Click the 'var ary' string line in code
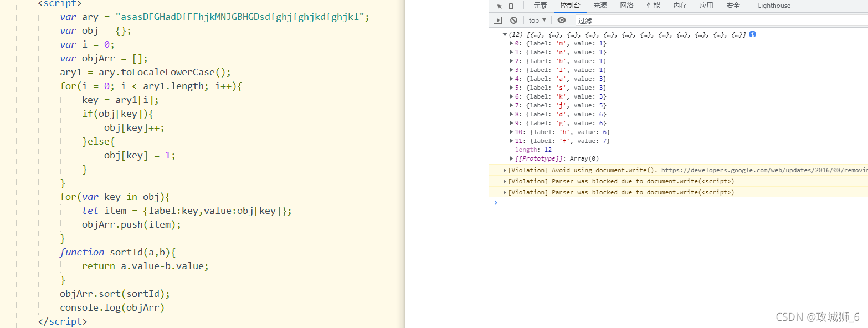Image resolution: width=868 pixels, height=328 pixels. tap(214, 17)
